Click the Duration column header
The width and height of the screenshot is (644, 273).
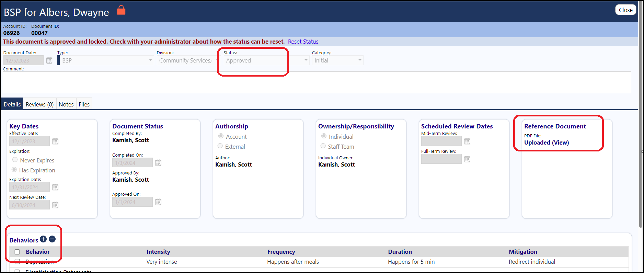pyautogui.click(x=400, y=252)
